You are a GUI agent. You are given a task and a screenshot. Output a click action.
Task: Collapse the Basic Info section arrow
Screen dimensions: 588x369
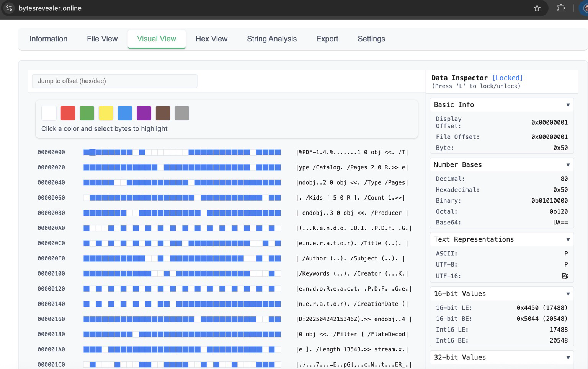click(568, 105)
